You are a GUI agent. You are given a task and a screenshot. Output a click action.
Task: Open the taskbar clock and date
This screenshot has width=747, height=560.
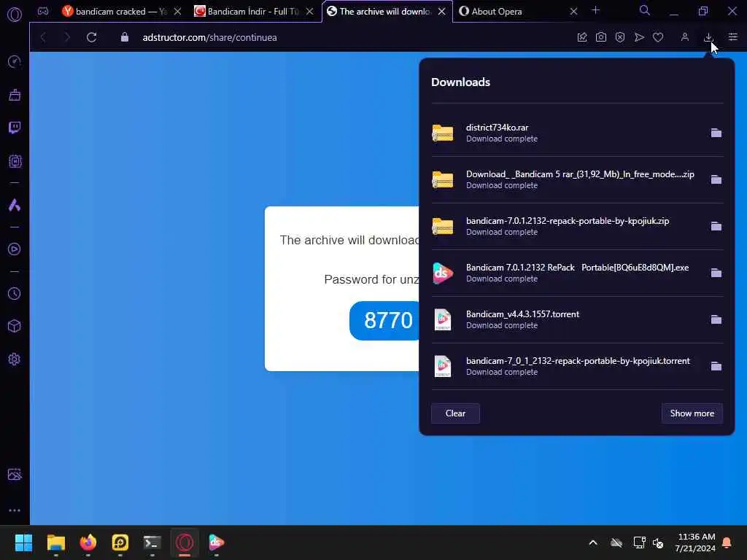point(695,542)
